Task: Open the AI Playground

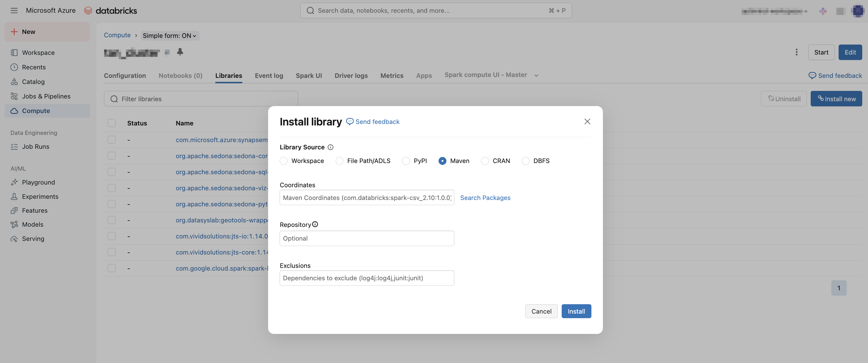Action: click(x=38, y=182)
